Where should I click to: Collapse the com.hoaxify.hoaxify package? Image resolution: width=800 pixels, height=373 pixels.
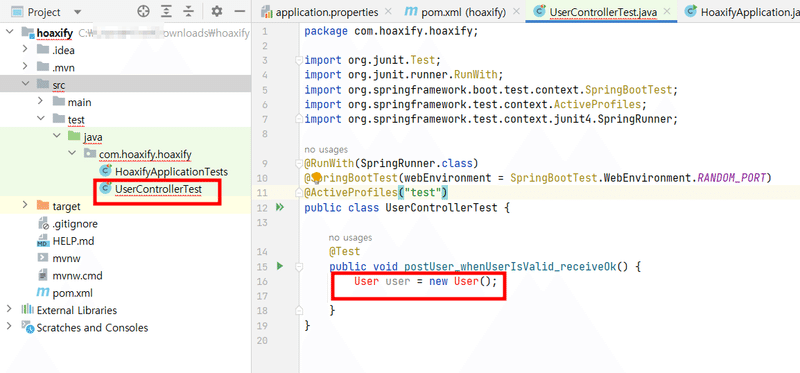coord(72,153)
